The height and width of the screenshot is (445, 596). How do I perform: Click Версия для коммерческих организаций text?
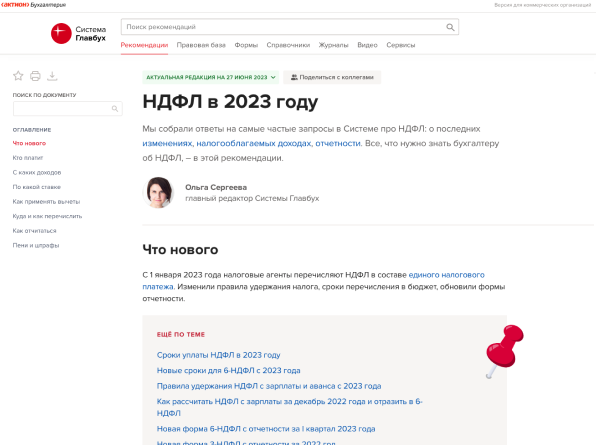point(542,5)
